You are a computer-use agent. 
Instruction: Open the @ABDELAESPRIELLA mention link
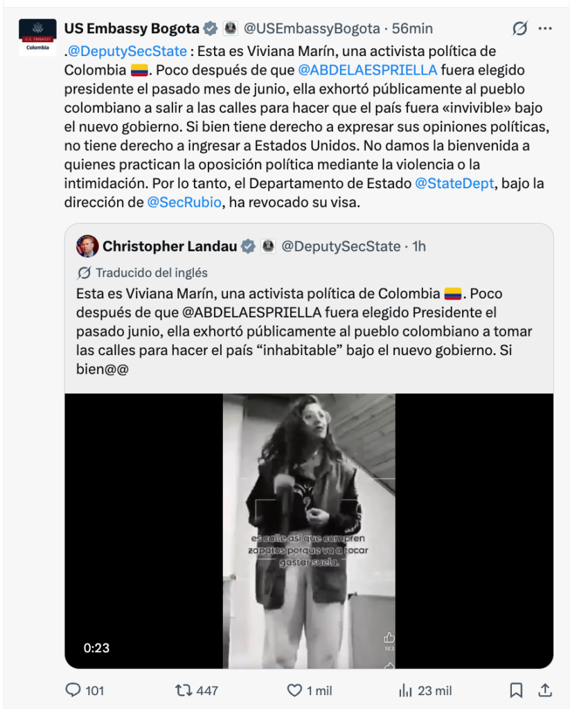(x=367, y=70)
